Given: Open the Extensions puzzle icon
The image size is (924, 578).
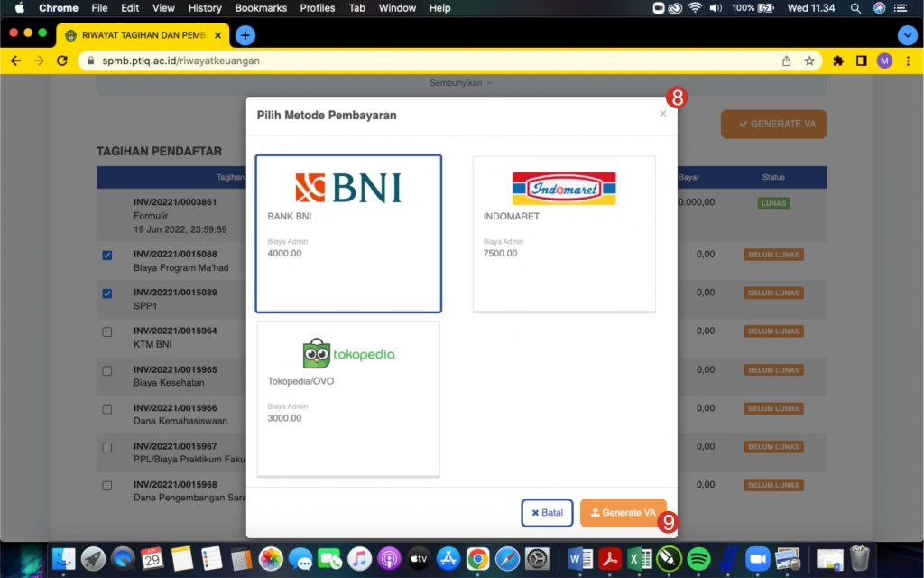Looking at the screenshot, I should pyautogui.click(x=838, y=61).
